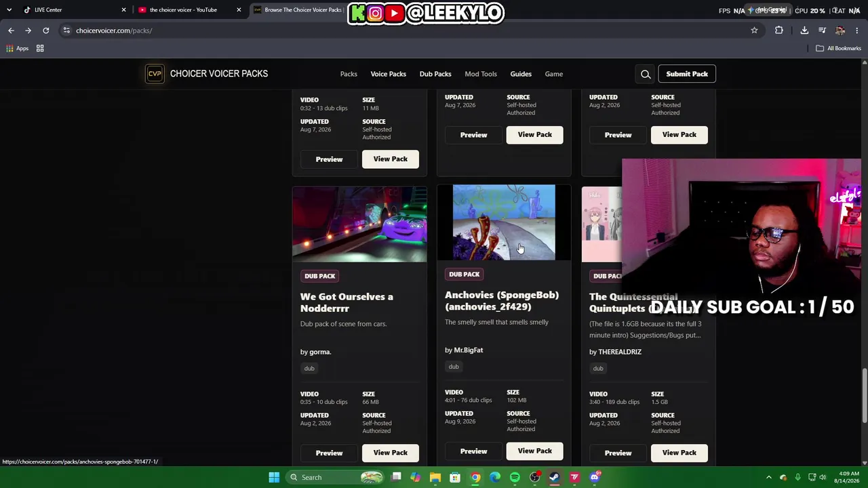Launch Microsoft Edge from the taskbar
Image resolution: width=868 pixels, height=488 pixels.
pos(495,477)
